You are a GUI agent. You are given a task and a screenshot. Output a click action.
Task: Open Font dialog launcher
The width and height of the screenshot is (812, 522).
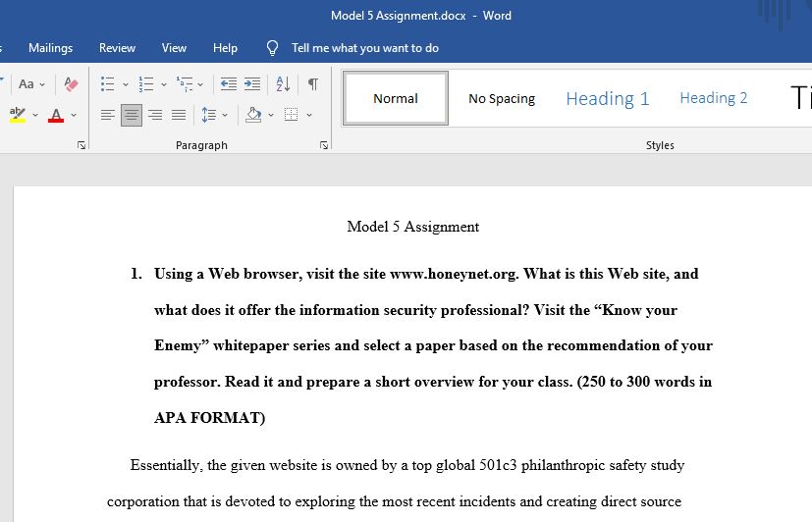coord(81,145)
